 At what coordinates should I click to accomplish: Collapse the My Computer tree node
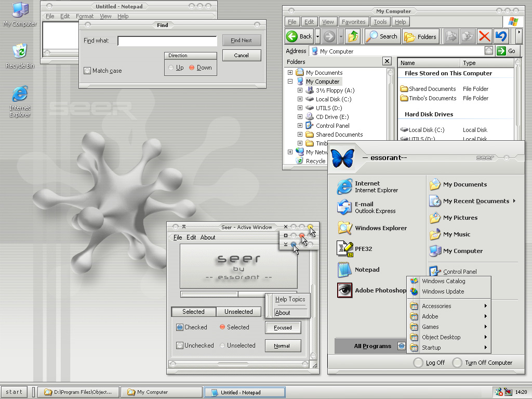click(290, 82)
